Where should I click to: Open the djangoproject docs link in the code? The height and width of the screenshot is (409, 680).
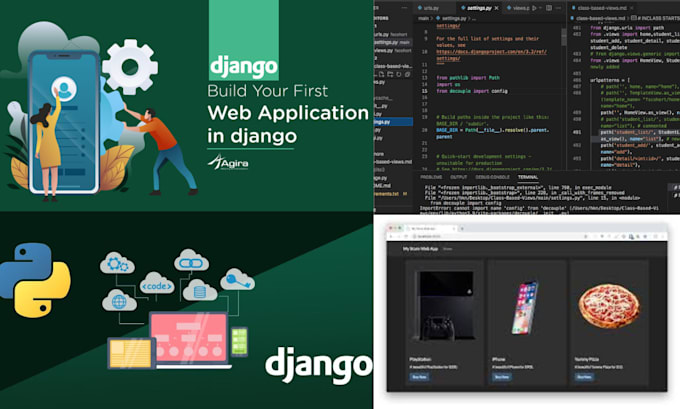coord(491,52)
